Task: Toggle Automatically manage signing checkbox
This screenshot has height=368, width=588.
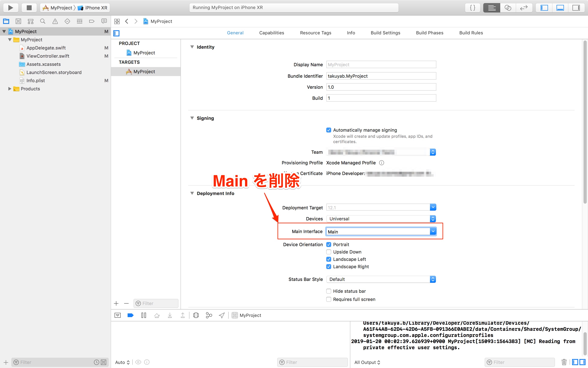Action: coord(329,130)
